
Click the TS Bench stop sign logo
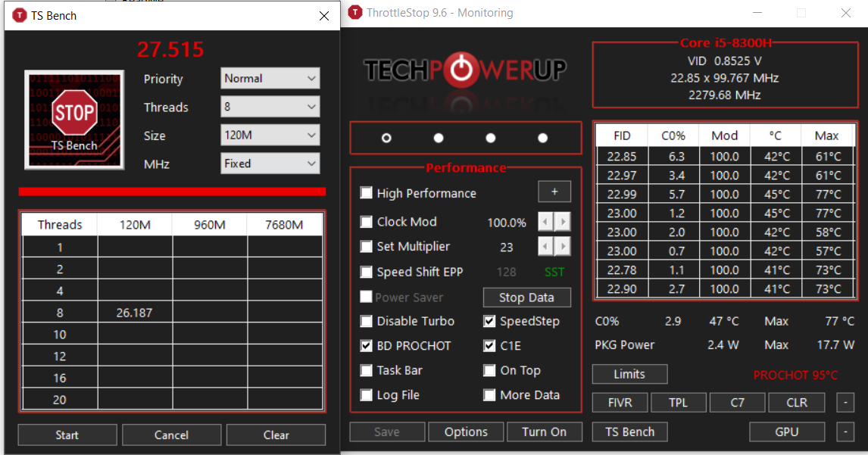click(x=74, y=120)
